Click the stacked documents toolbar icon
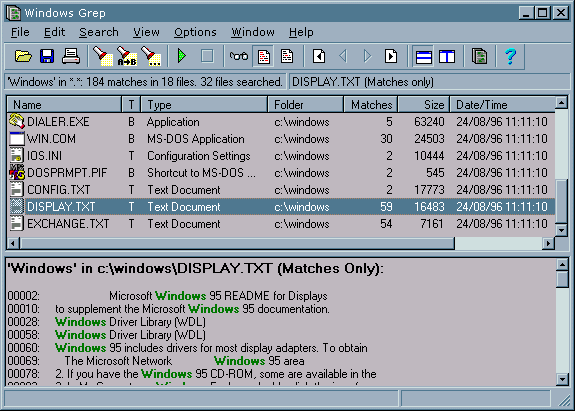The image size is (575, 411). coord(479,56)
